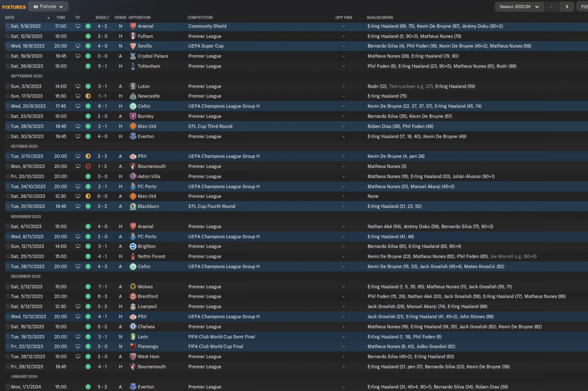Click the TV icon in the Luton row
Image resolution: width=588 pixels, height=391 pixels.
(x=78, y=86)
